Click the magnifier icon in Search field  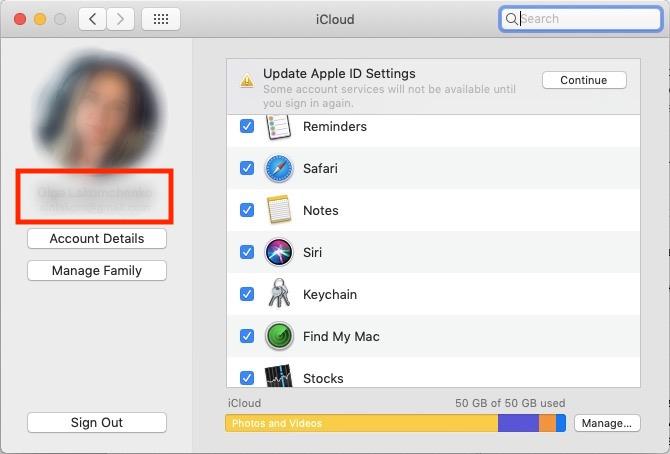(x=511, y=19)
